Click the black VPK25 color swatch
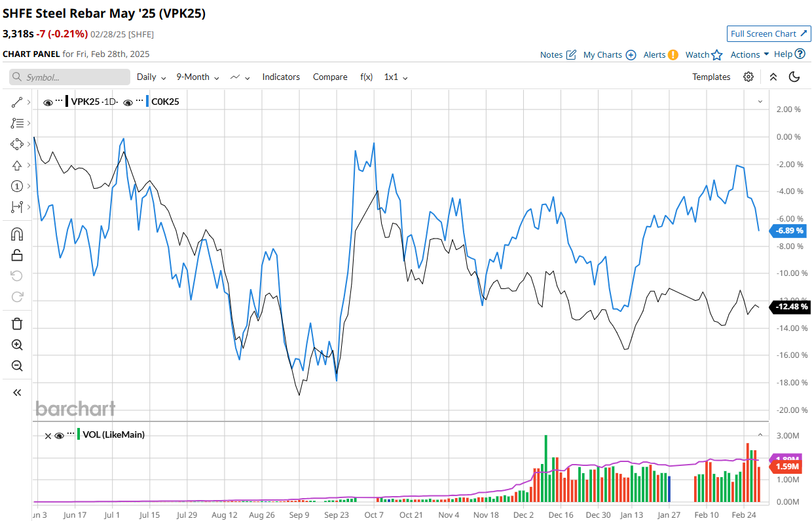 tap(67, 102)
